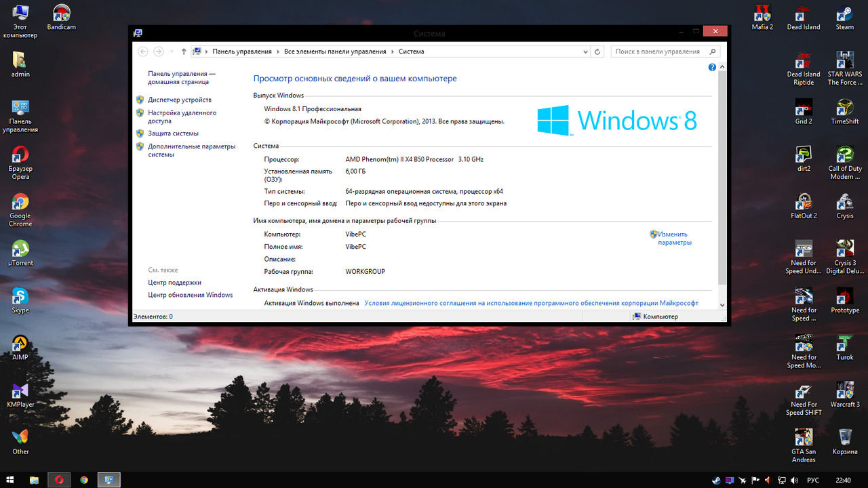Open Chrome from the taskbar
Viewport: 868px width, 488px height.
(84, 480)
